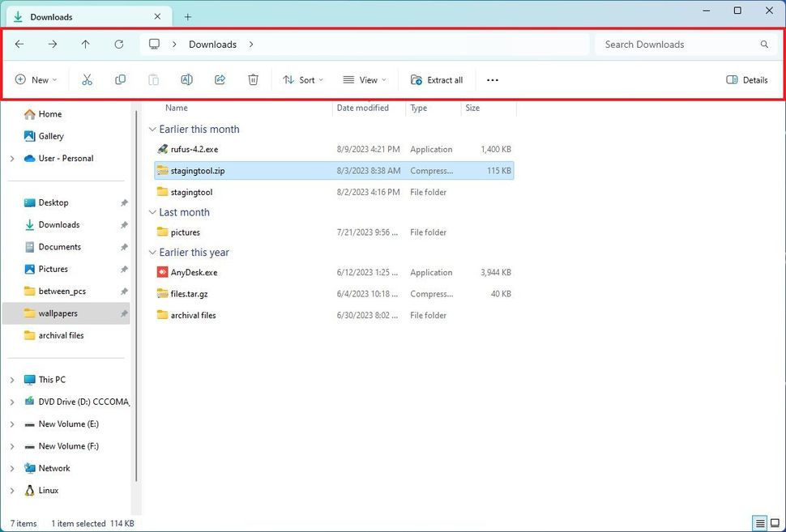Click the Cut scissors icon
786x532 pixels.
click(x=88, y=79)
